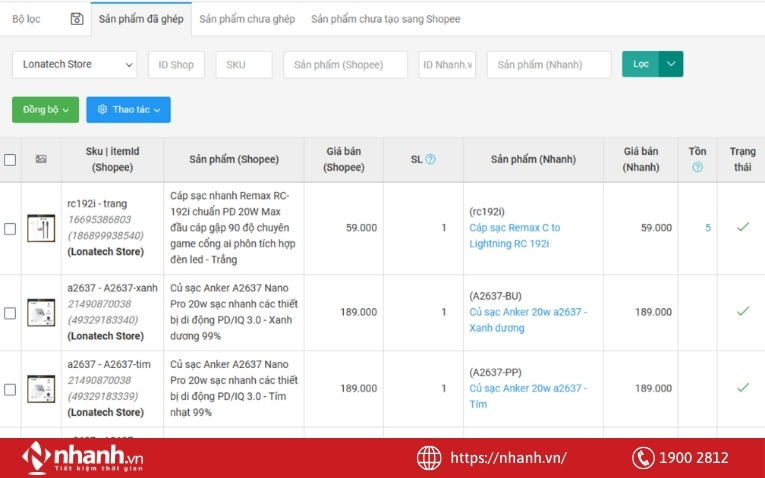Open the Lonatech Store shop dropdown

75,64
